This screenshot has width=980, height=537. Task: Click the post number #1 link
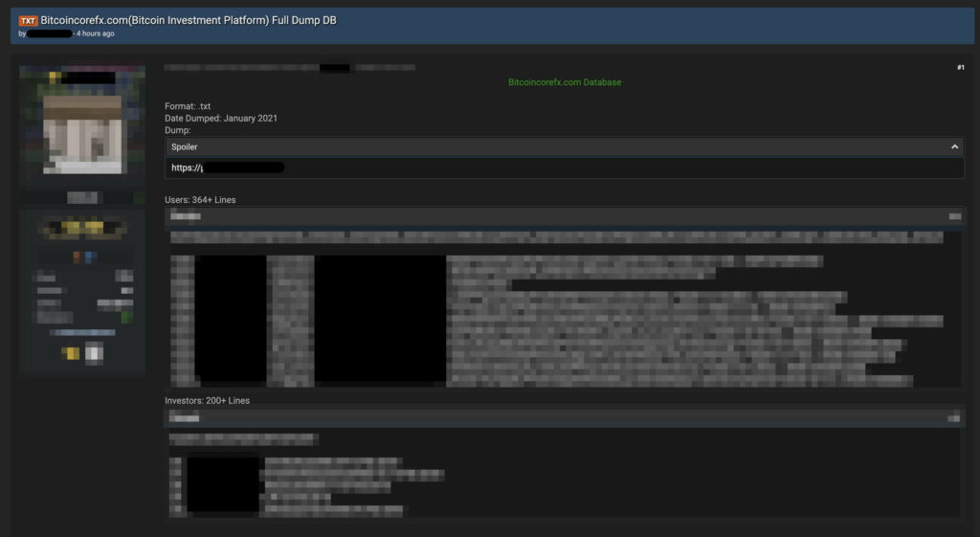coord(961,68)
